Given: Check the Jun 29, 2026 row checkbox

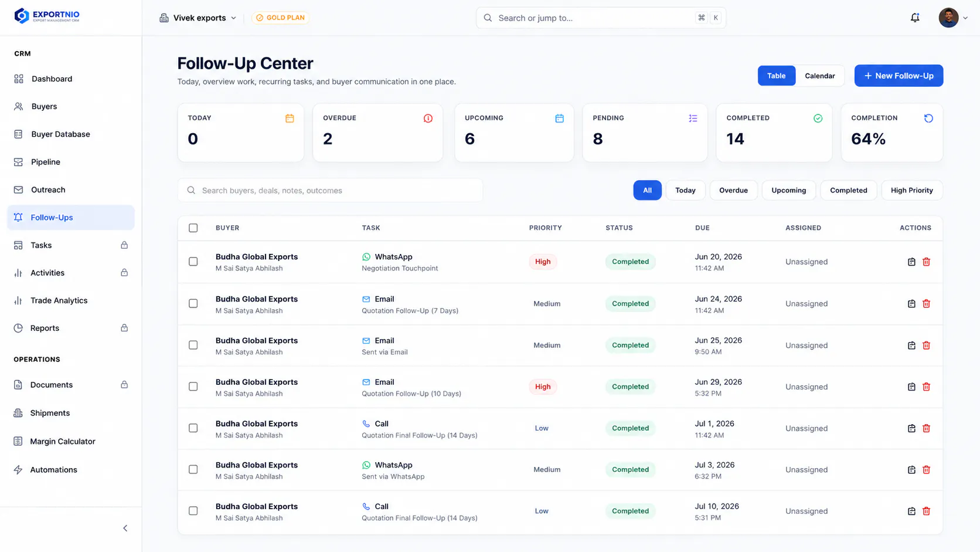Looking at the screenshot, I should tap(193, 387).
